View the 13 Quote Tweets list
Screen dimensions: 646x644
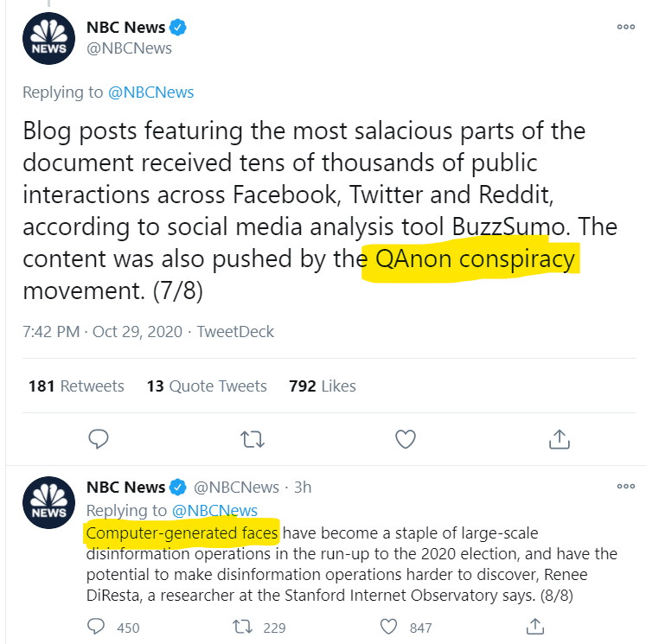pos(207,386)
